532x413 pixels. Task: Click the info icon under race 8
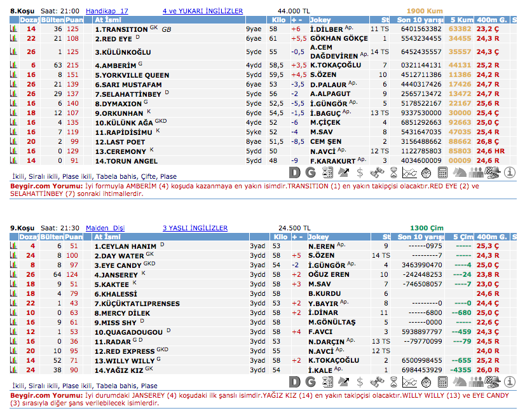510,172
